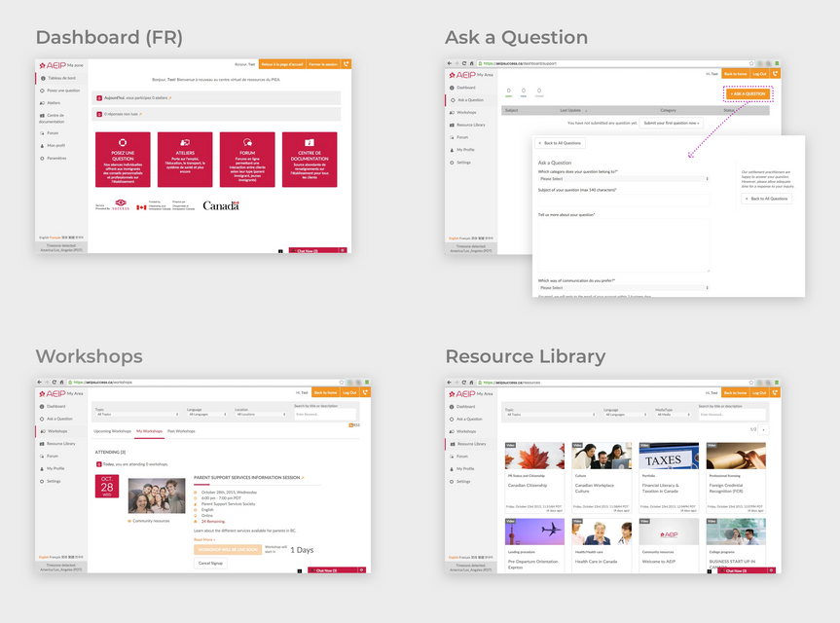Viewport: 840px width, 623px height.
Task: Click the ASK A QUESTION button
Action: (x=748, y=93)
